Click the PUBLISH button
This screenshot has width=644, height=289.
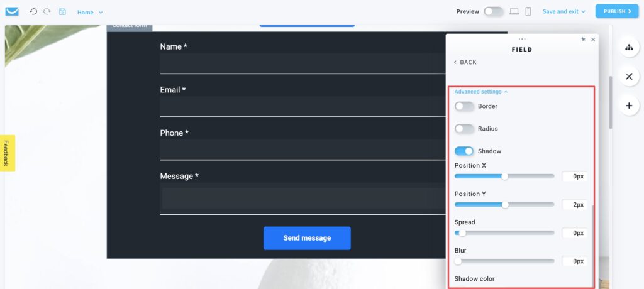pyautogui.click(x=617, y=11)
